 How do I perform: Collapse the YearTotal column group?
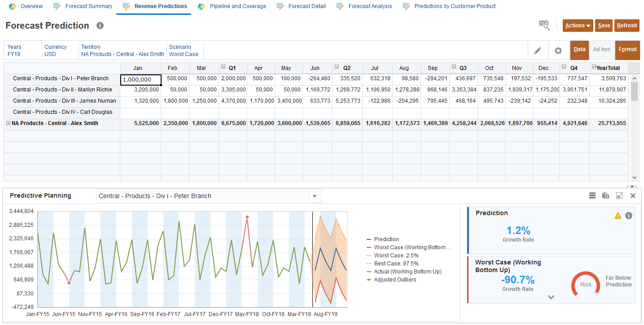(594, 67)
